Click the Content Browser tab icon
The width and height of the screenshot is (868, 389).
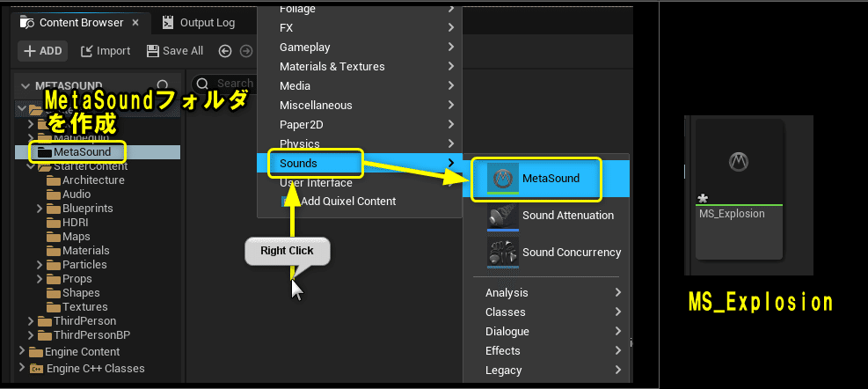click(26, 23)
